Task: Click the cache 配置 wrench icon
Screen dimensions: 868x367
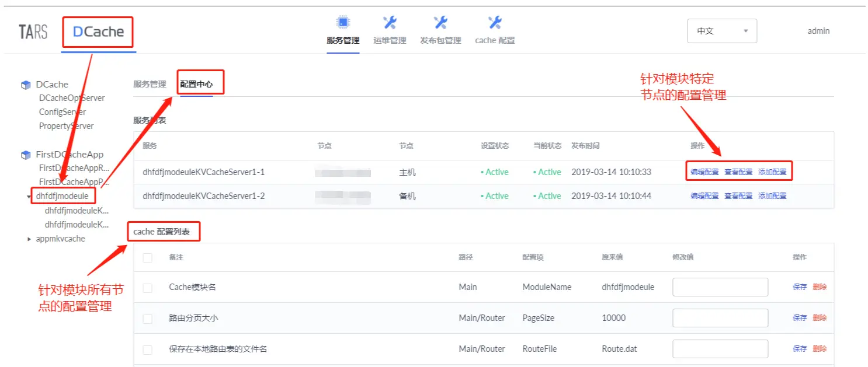Action: 495,23
